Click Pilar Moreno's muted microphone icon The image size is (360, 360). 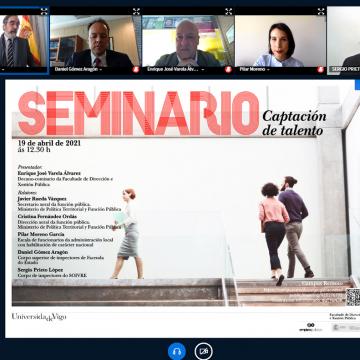tap(320, 69)
